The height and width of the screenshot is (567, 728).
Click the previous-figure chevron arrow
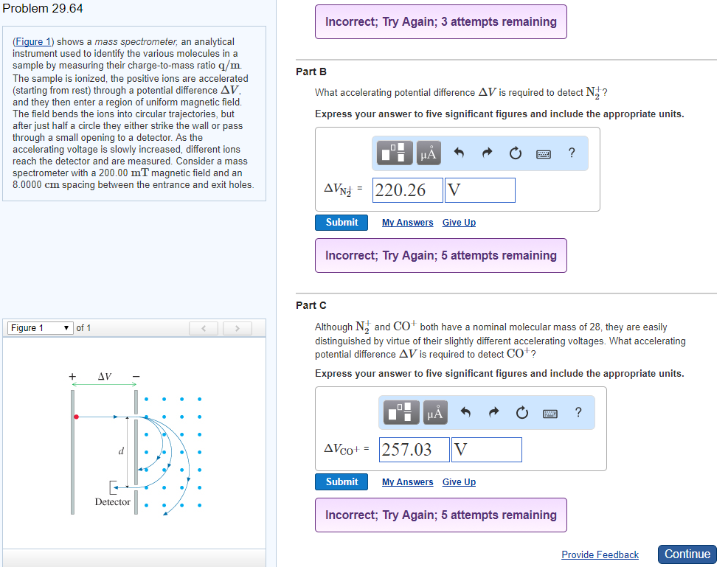click(204, 328)
